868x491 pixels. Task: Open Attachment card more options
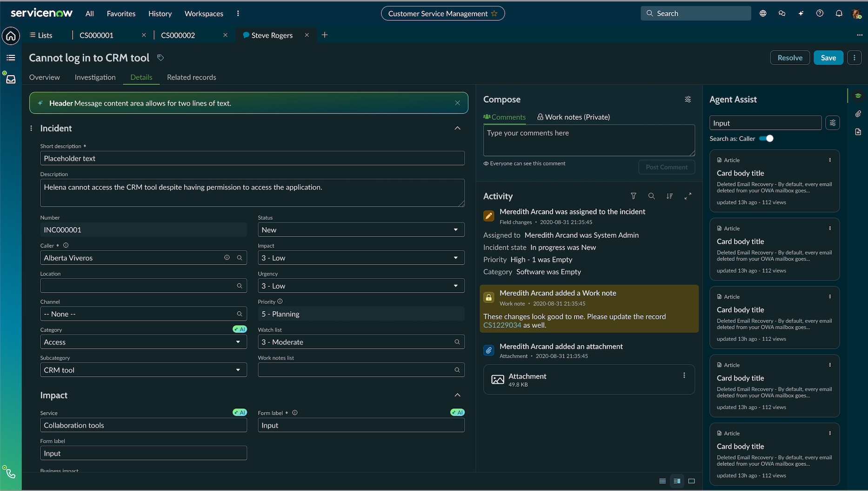pyautogui.click(x=684, y=376)
